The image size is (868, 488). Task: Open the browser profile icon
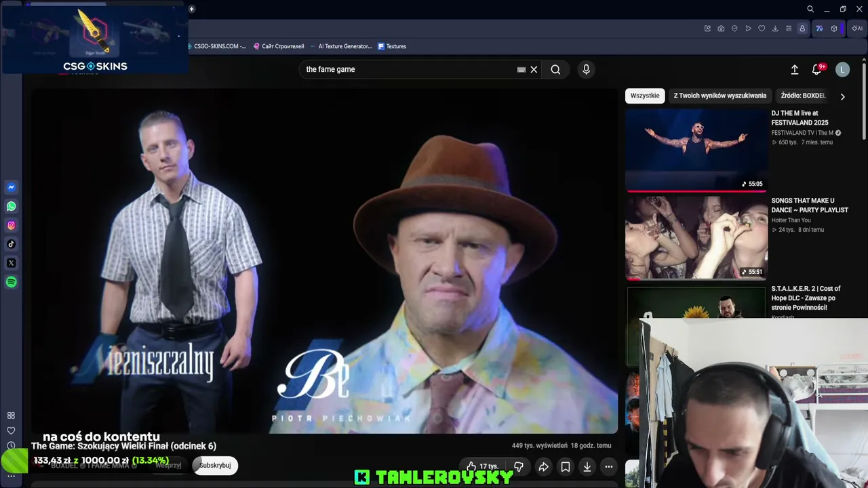pos(802,28)
